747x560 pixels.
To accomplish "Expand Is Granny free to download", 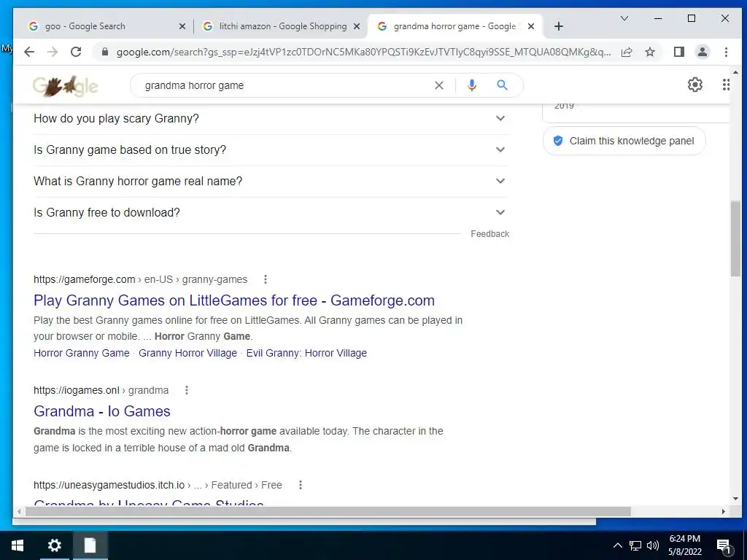I will point(271,213).
